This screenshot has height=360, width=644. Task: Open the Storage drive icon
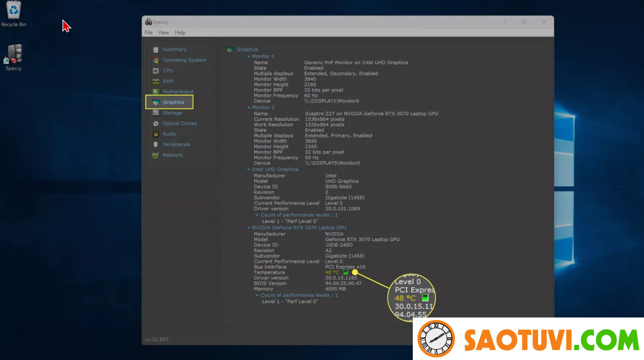(x=156, y=113)
